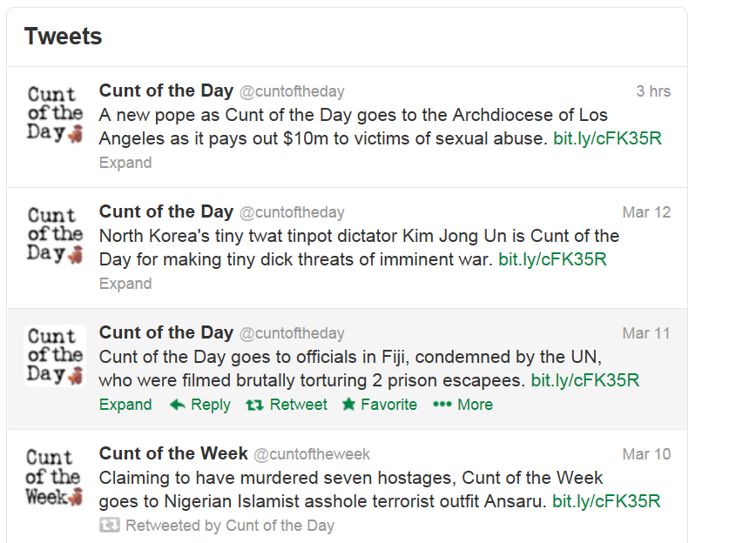Click the Favorite star icon
Image resolution: width=756 pixels, height=543 pixels.
349,405
